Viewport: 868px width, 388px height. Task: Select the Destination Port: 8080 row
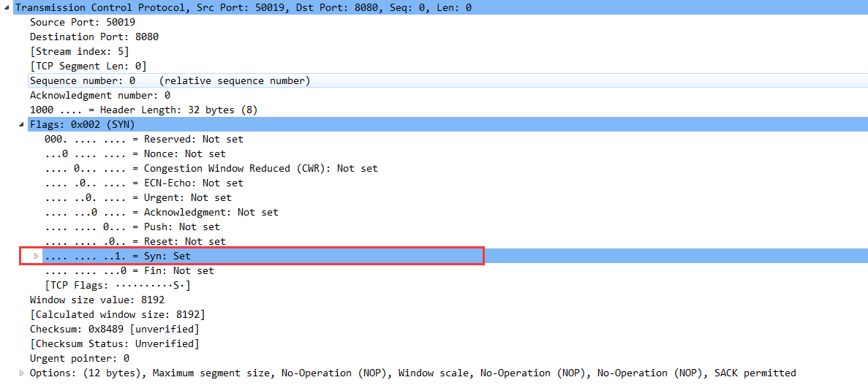[x=94, y=37]
